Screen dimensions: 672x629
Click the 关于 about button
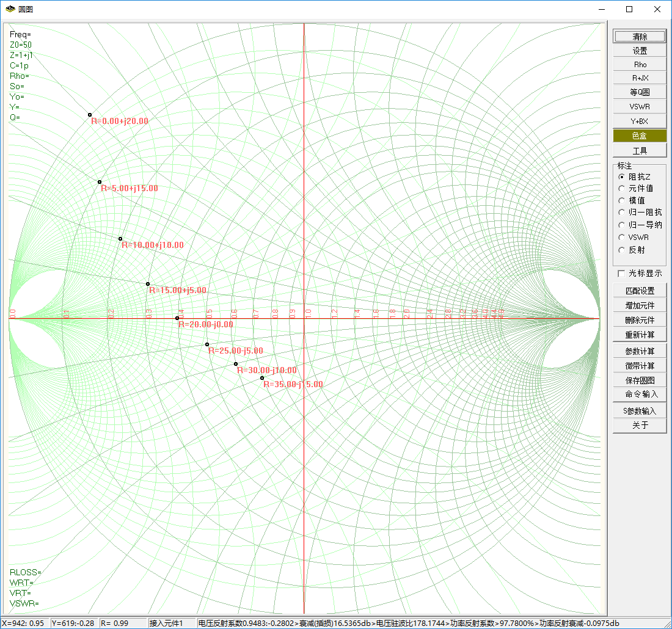point(640,425)
